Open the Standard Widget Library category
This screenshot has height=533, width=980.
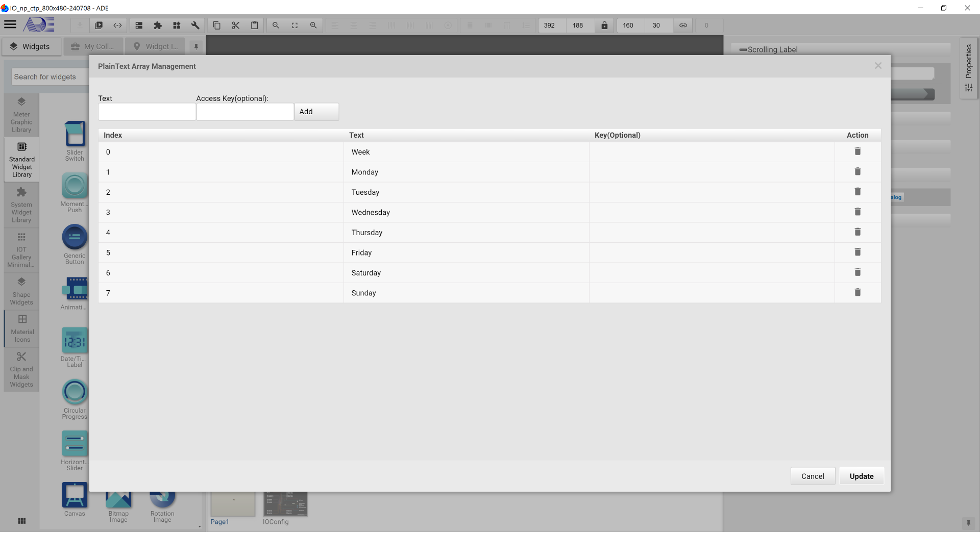point(22,160)
